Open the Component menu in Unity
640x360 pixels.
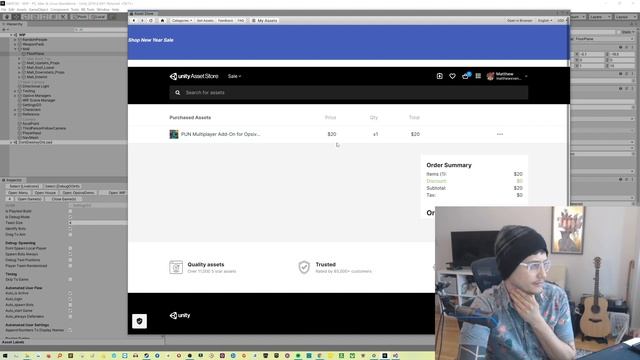[59, 9]
